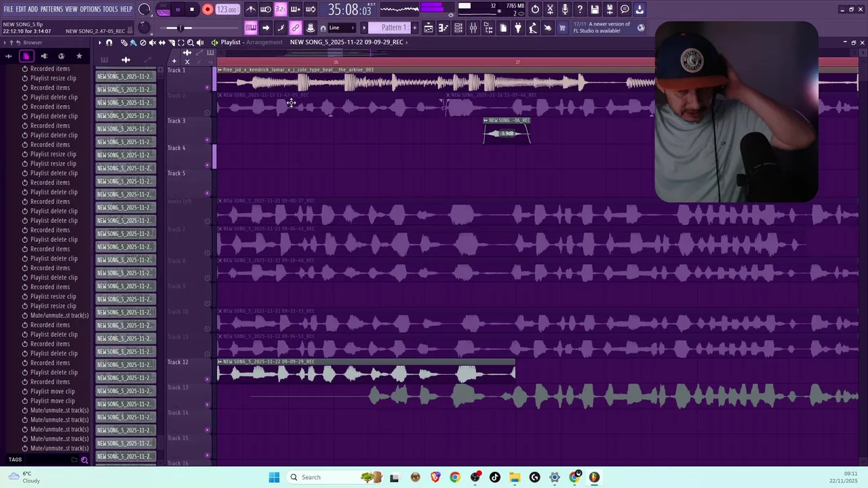Open the TOOLS menu

(x=110, y=9)
